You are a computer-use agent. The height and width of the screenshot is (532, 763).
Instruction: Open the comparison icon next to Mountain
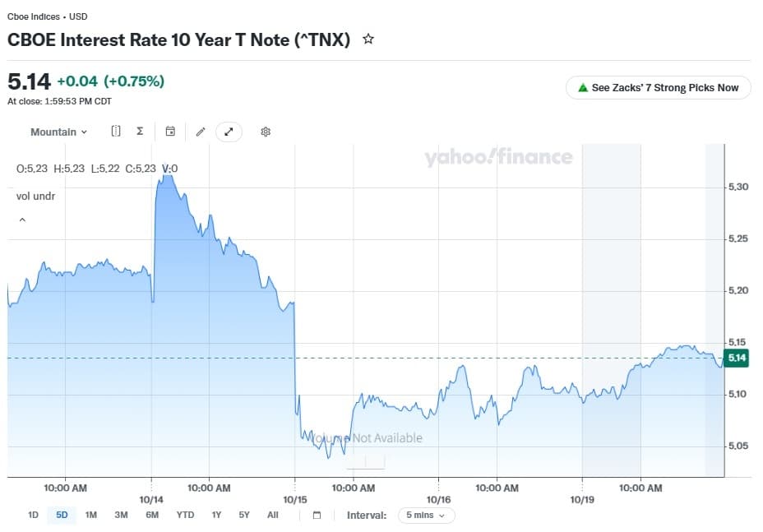click(115, 131)
